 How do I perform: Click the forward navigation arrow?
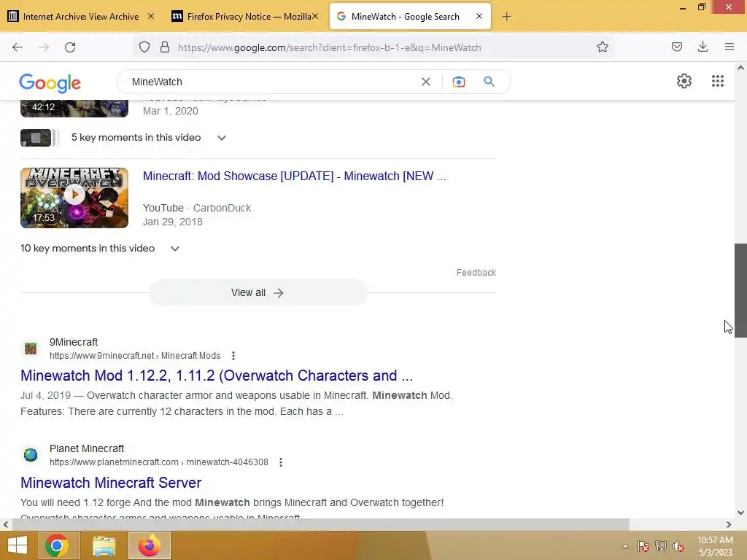(x=44, y=47)
